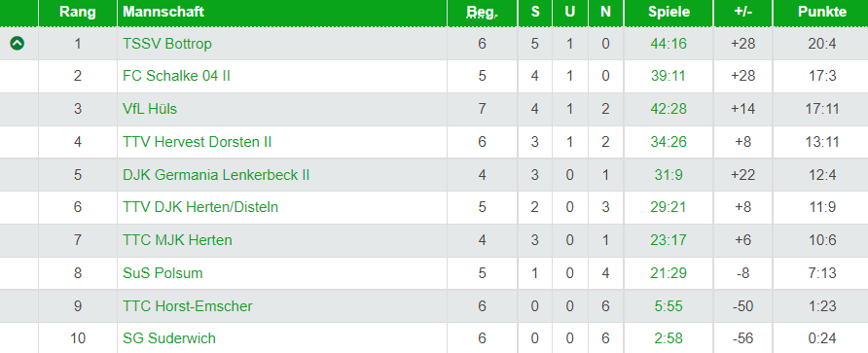Select the VfL Hüls team link

[x=150, y=109]
